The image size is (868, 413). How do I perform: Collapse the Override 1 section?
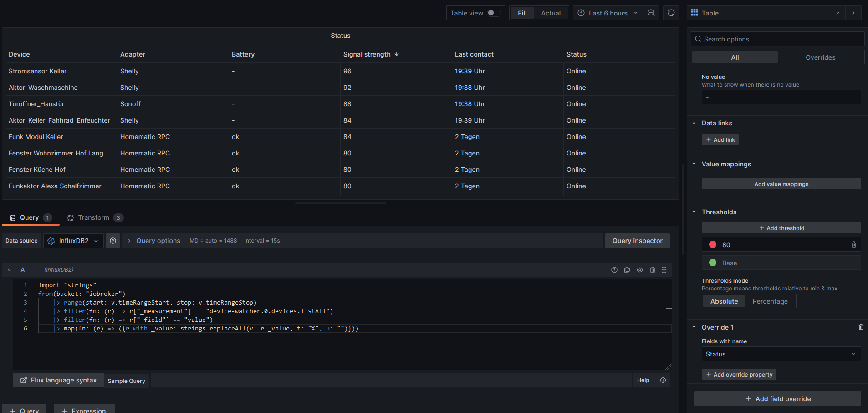click(694, 327)
